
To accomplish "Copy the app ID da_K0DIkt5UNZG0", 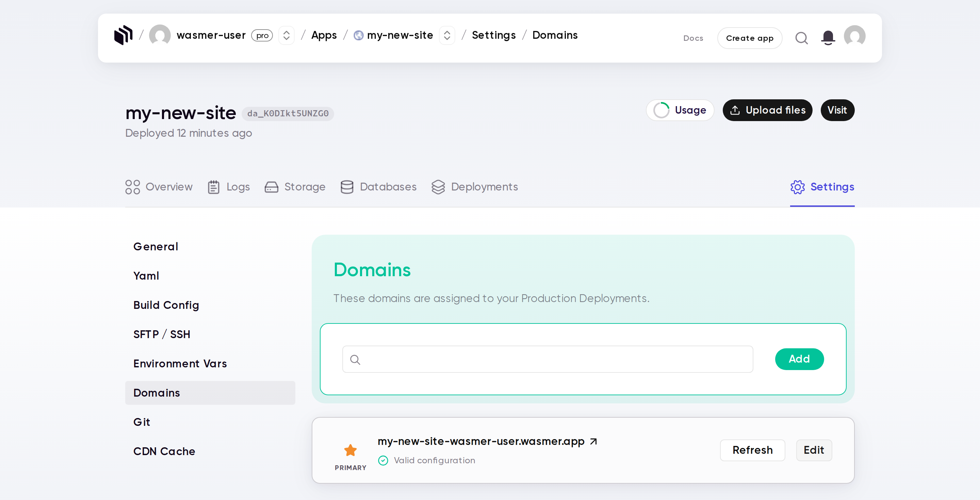I will pyautogui.click(x=288, y=113).
